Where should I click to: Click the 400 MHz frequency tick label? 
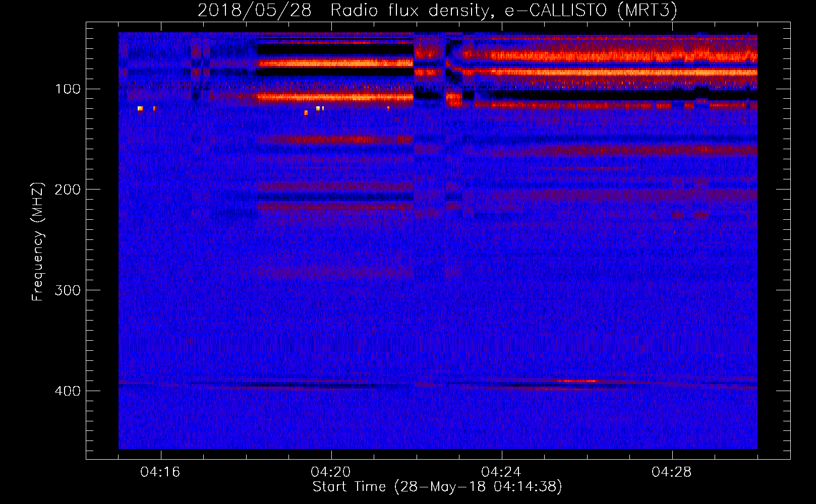tap(68, 391)
